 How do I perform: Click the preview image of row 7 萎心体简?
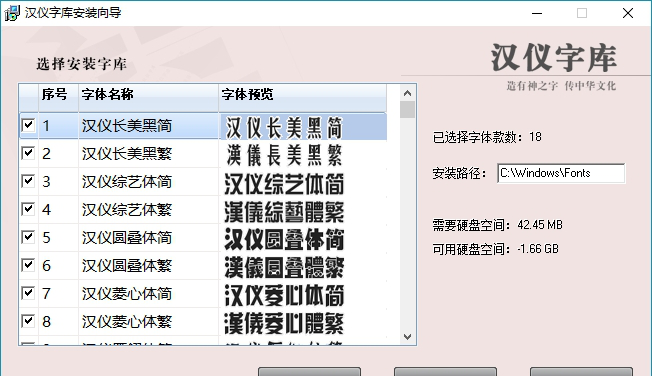(x=284, y=295)
